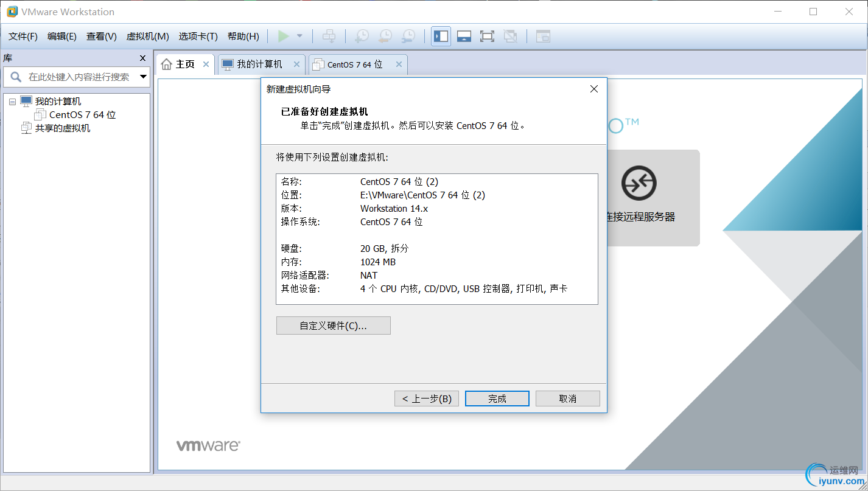
Task: Click the 1024 MB memory value
Action: (x=378, y=262)
